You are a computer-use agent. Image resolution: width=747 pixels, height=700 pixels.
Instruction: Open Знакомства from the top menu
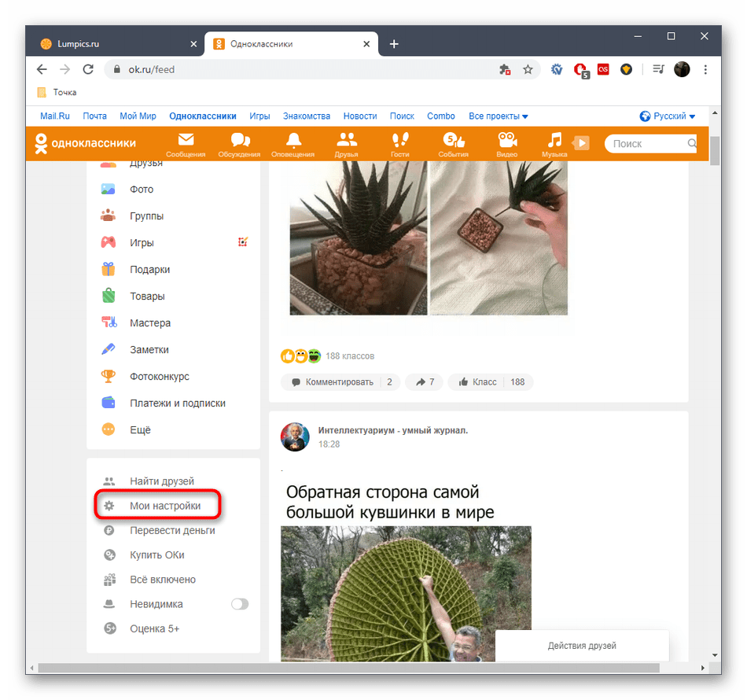[306, 116]
